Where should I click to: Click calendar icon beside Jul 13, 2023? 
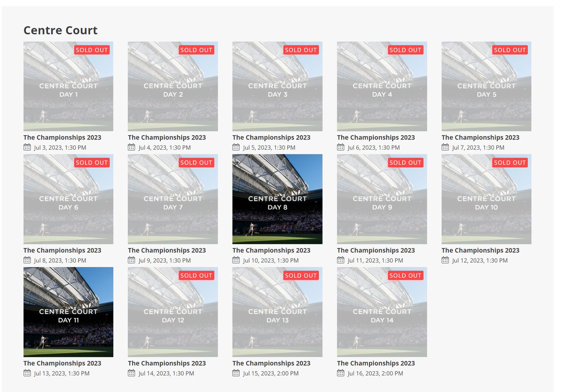(x=27, y=373)
